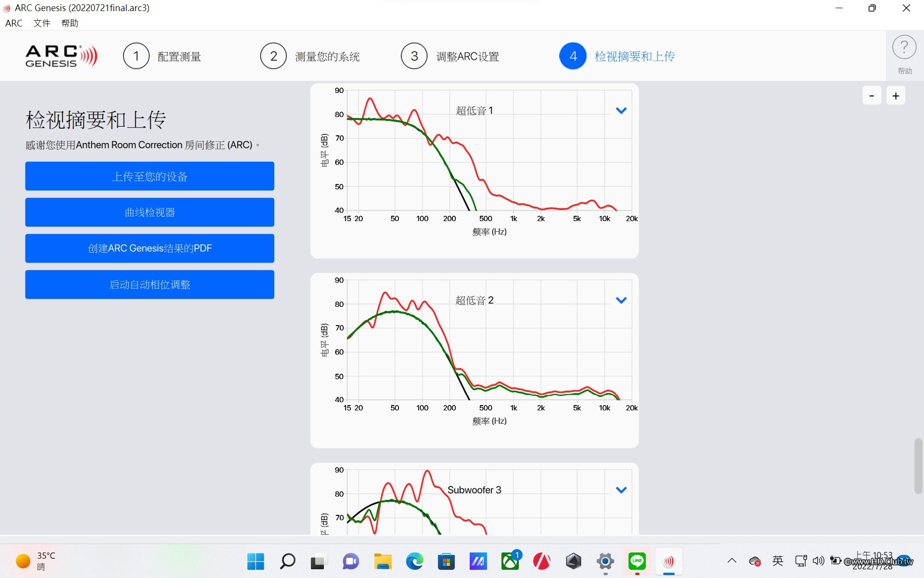Click battery tray icon
The width and height of the screenshot is (924, 578).
coord(836,561)
